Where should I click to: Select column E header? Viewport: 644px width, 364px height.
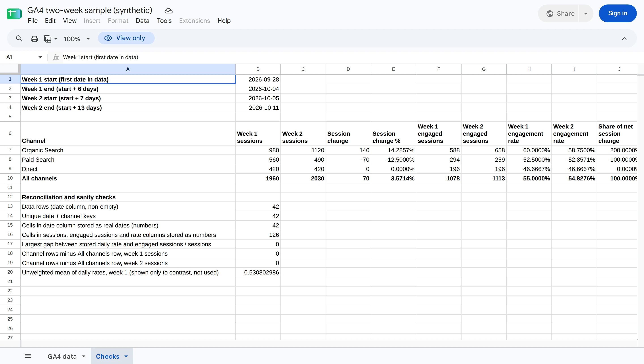(x=394, y=69)
